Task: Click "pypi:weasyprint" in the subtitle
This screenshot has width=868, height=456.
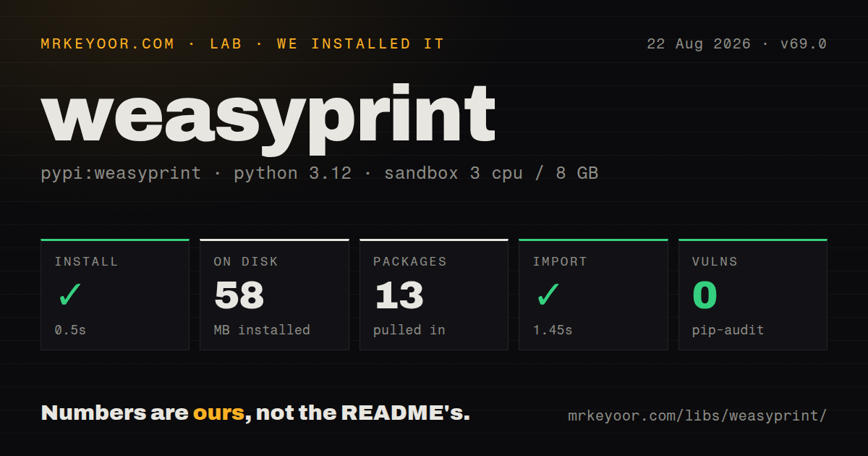Action: point(122,174)
